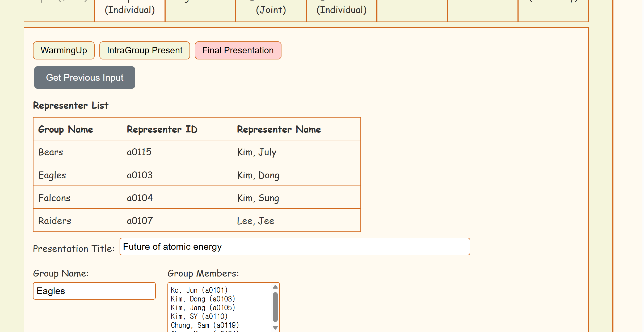
Task: Switch to IntraGroup Present
Action: coord(145,50)
